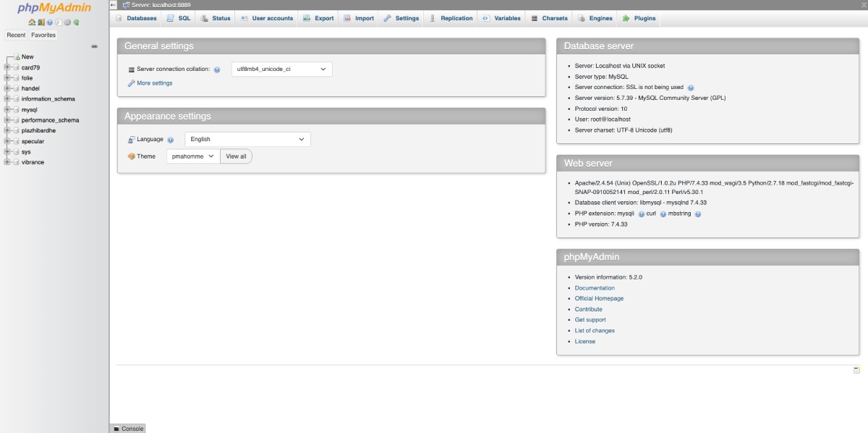Click the help icon after mbstring extension
Image resolution: width=868 pixels, height=433 pixels.
pos(698,214)
